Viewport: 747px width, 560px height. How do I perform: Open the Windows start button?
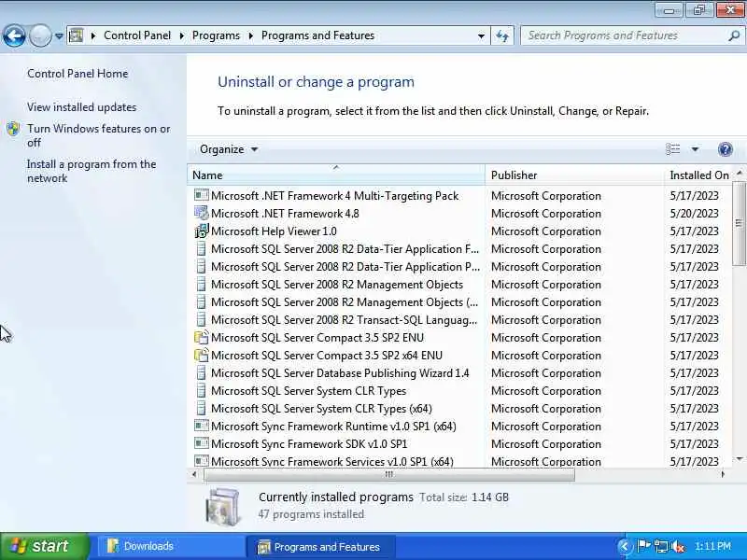(x=44, y=546)
